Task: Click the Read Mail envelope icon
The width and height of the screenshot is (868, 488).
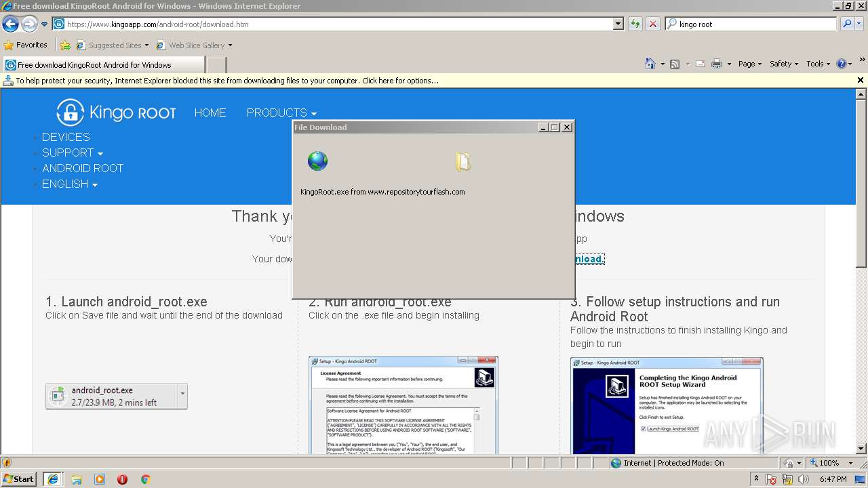Action: pos(700,64)
